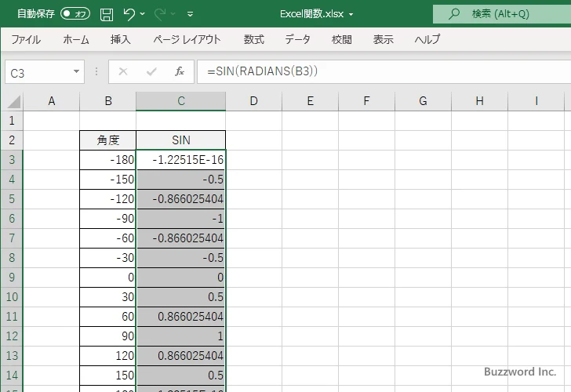
Task: Open the 校閲 ribbon tab
Action: 342,39
